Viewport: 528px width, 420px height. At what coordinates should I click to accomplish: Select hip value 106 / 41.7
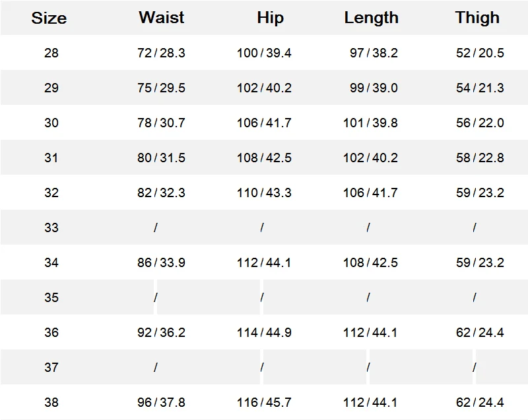264,123
